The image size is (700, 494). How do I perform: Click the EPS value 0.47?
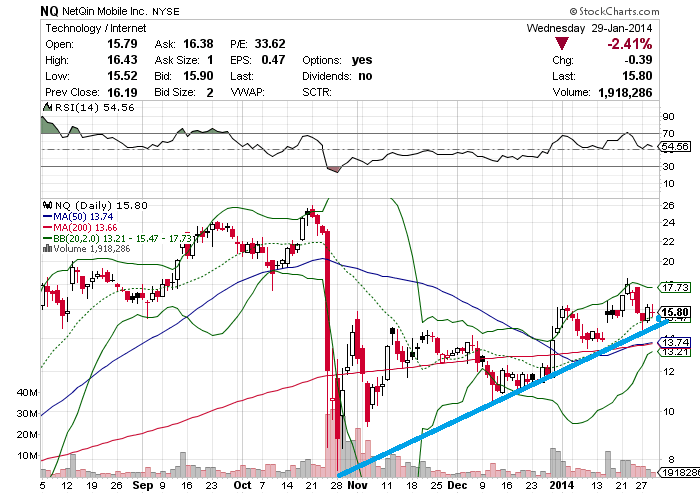(x=273, y=60)
